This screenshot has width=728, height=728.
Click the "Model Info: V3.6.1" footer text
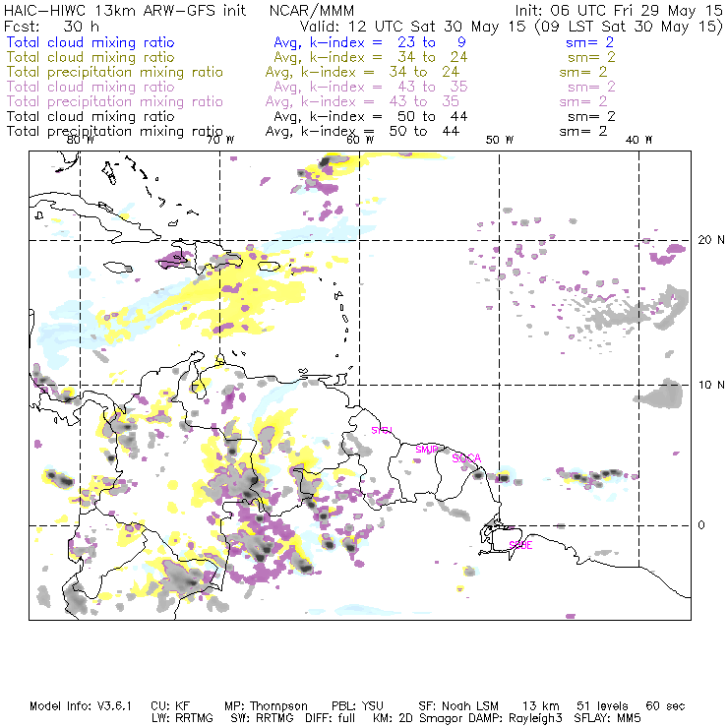pyautogui.click(x=81, y=706)
